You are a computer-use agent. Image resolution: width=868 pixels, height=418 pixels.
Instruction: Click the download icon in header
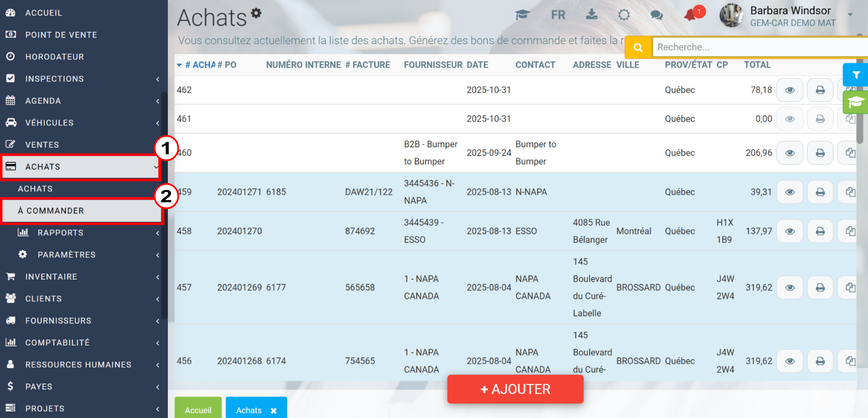coord(592,15)
